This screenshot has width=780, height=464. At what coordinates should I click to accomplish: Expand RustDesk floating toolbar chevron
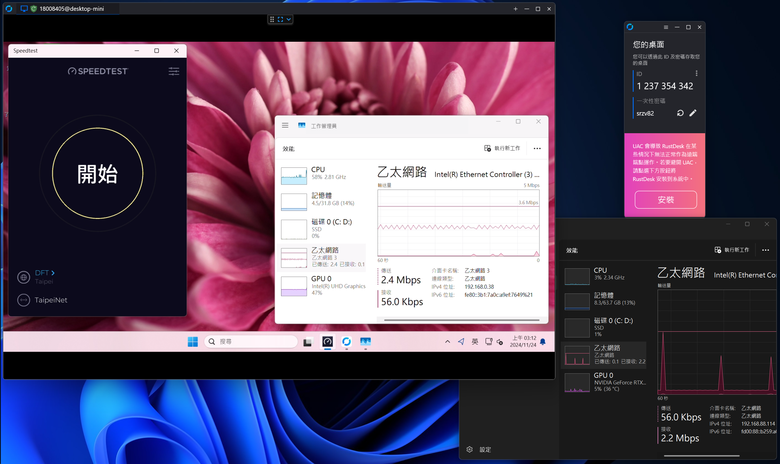[289, 19]
